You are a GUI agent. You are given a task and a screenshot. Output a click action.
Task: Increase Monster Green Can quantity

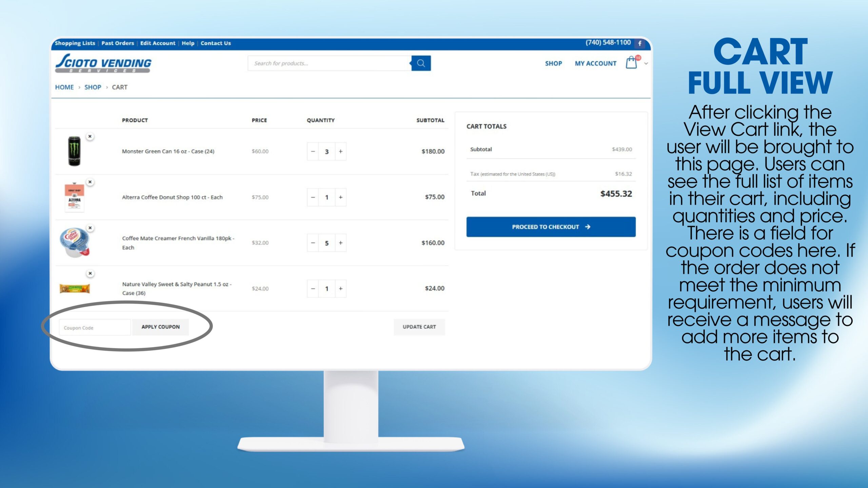341,151
